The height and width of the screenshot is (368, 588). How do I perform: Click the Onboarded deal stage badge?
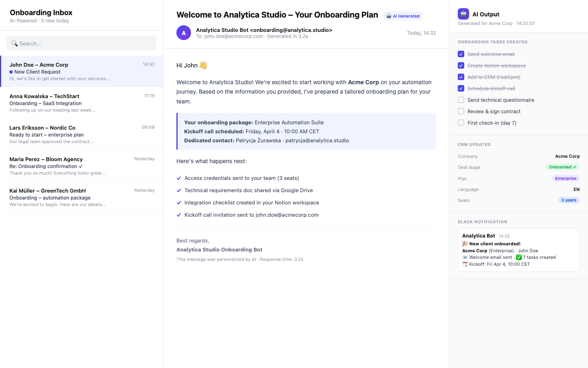562,167
